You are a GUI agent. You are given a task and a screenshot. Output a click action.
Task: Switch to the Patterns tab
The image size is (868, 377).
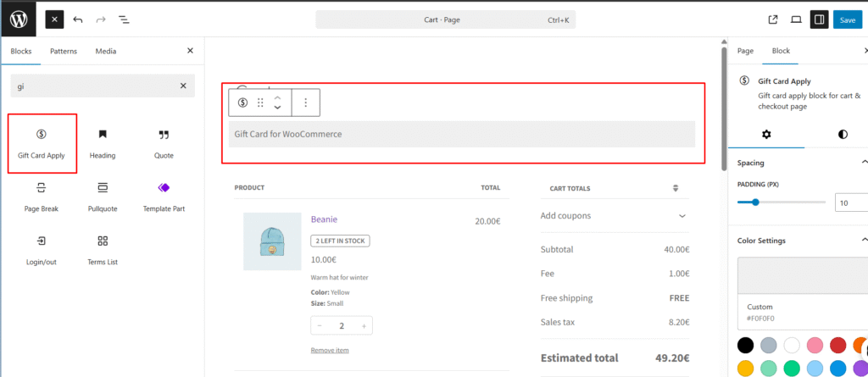coord(64,51)
